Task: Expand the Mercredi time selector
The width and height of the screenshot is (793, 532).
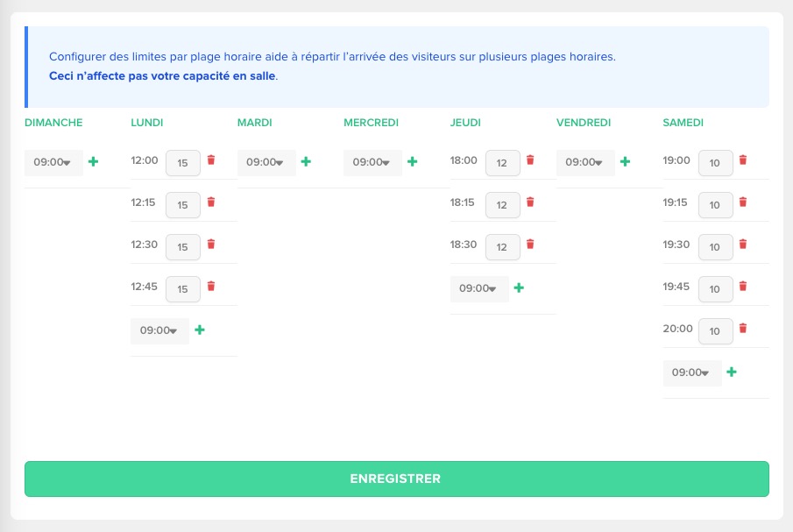Action: click(372, 162)
